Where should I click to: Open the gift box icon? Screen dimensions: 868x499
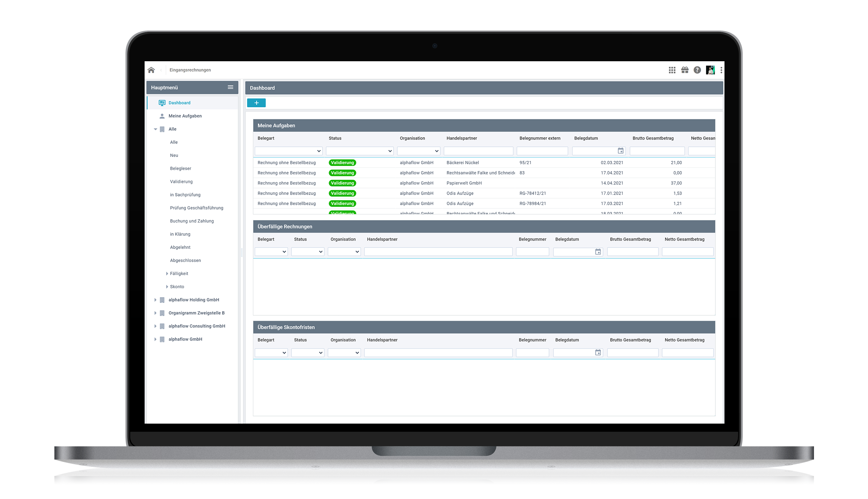[685, 70]
